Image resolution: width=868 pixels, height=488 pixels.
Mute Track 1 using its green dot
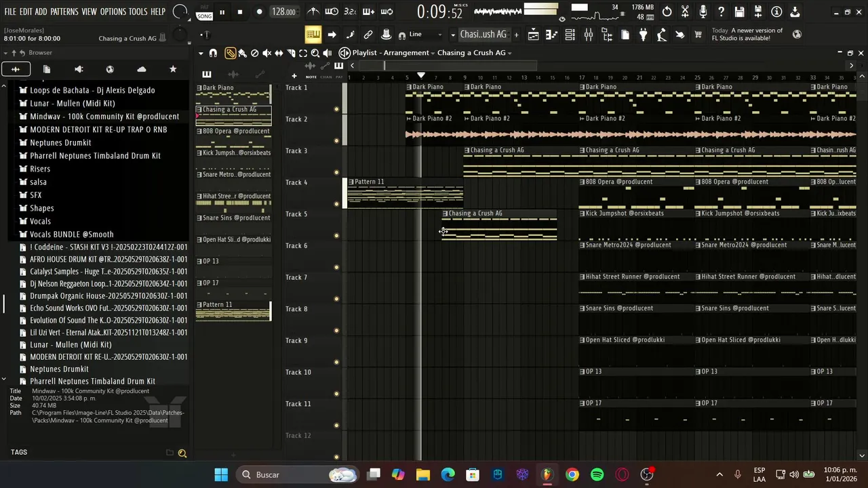pos(336,109)
